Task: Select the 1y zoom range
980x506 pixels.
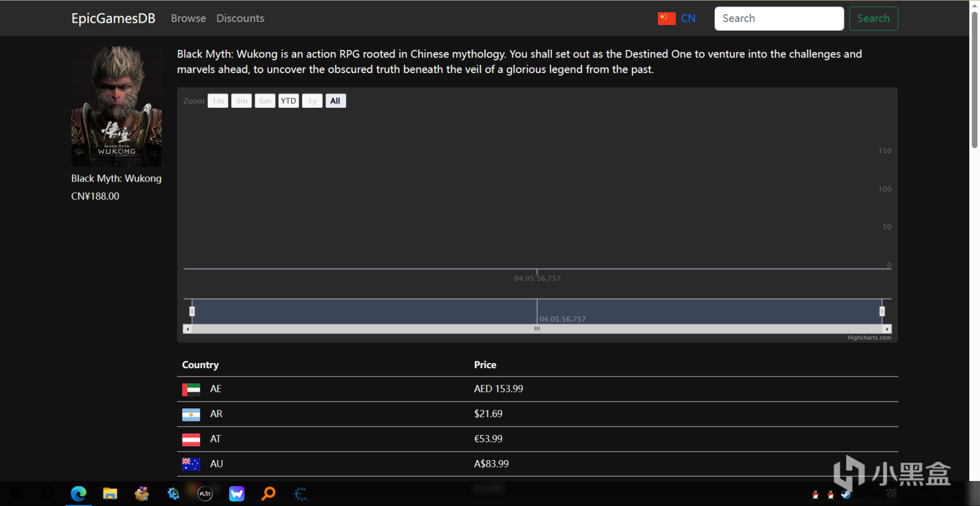Action: [312, 101]
